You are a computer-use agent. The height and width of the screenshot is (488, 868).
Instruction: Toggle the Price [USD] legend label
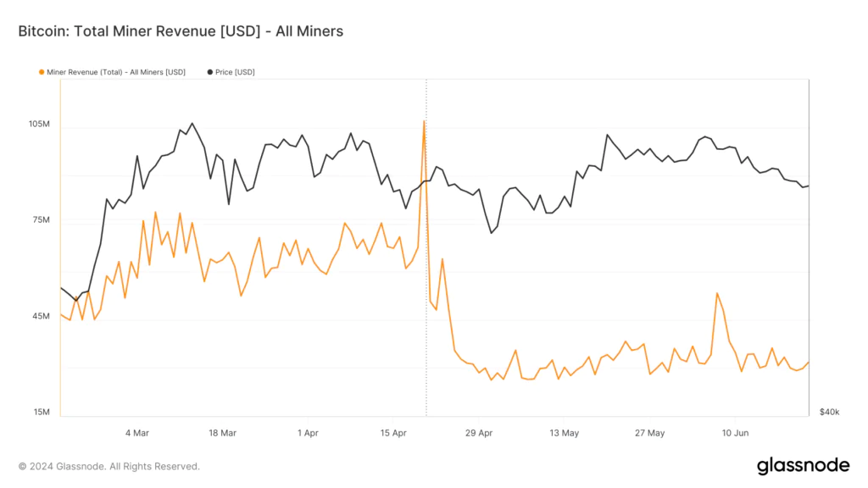[x=235, y=72]
